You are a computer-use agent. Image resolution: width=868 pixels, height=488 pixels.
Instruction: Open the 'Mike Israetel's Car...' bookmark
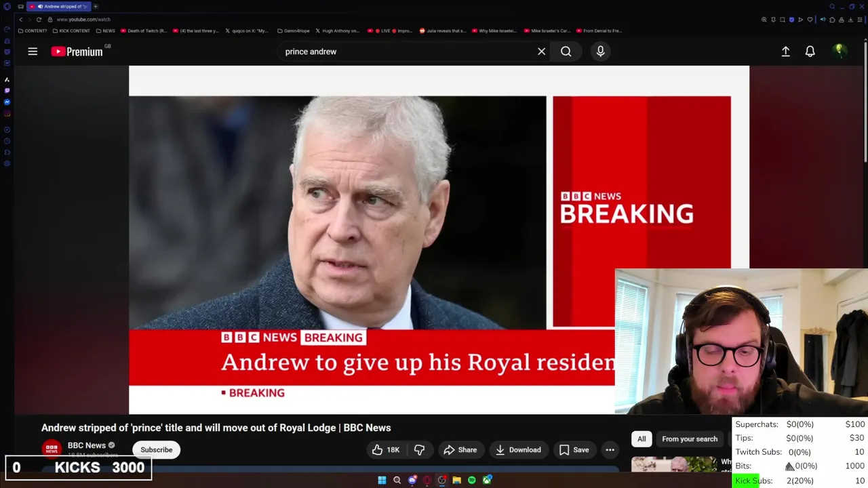(547, 30)
